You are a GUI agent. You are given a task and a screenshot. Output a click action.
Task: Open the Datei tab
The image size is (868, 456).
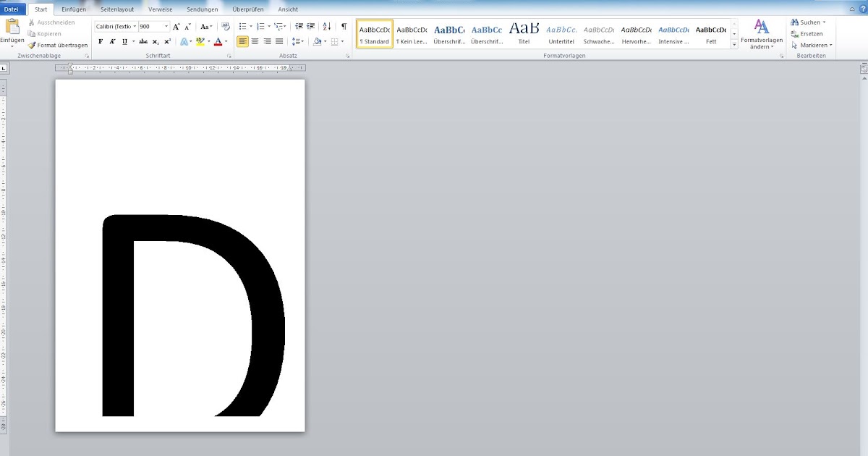click(12, 9)
